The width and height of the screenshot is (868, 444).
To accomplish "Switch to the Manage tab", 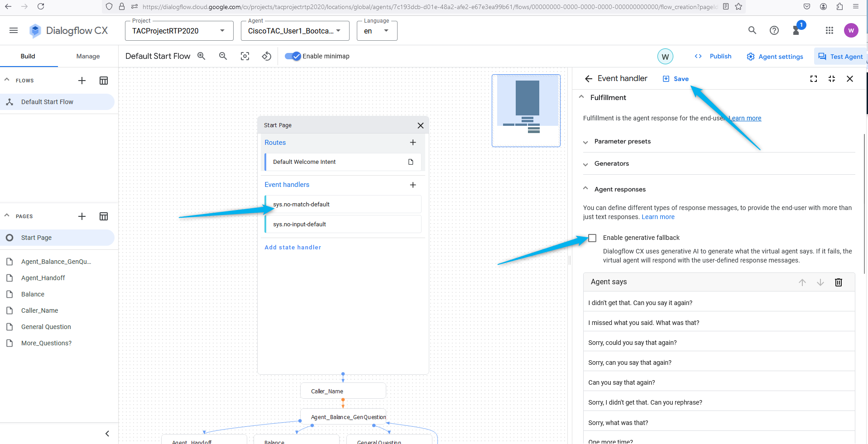I will (88, 56).
